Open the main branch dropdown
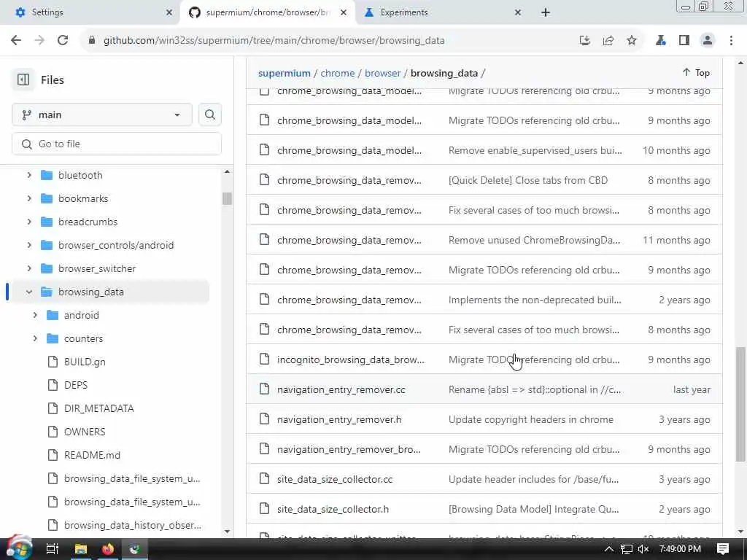Image resolution: width=747 pixels, height=560 pixels. (x=102, y=114)
